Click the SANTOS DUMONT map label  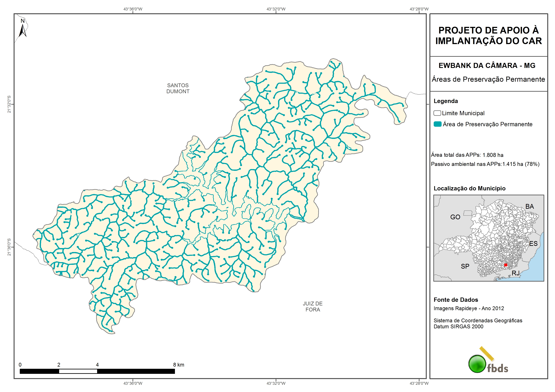[x=178, y=88]
